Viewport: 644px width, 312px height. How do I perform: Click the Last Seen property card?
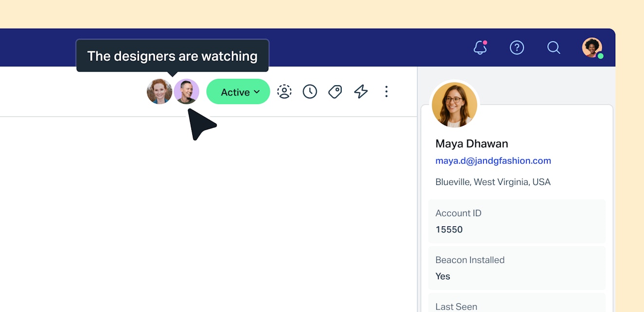516,304
